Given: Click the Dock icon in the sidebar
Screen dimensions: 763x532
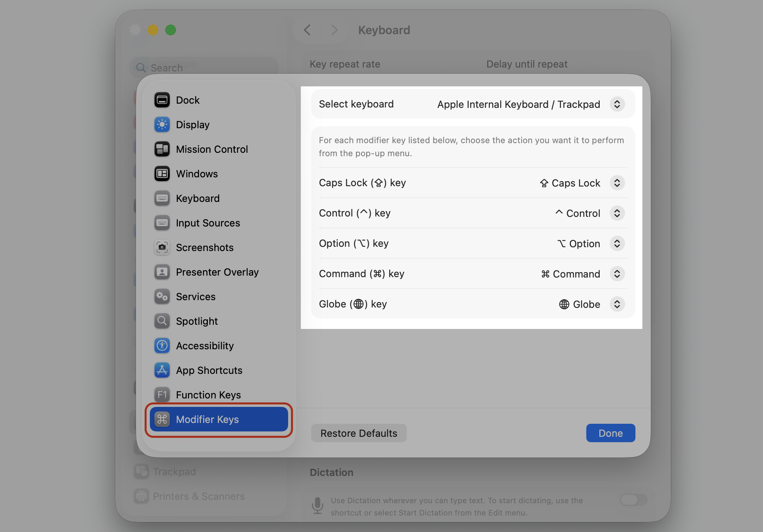Looking at the screenshot, I should pos(162,100).
